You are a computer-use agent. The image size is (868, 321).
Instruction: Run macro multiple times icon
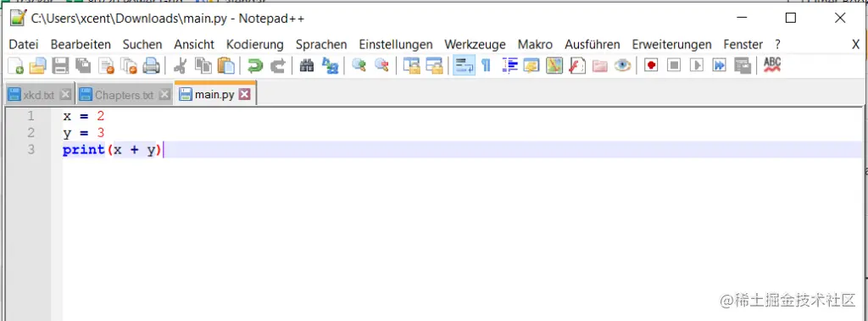[x=719, y=66]
